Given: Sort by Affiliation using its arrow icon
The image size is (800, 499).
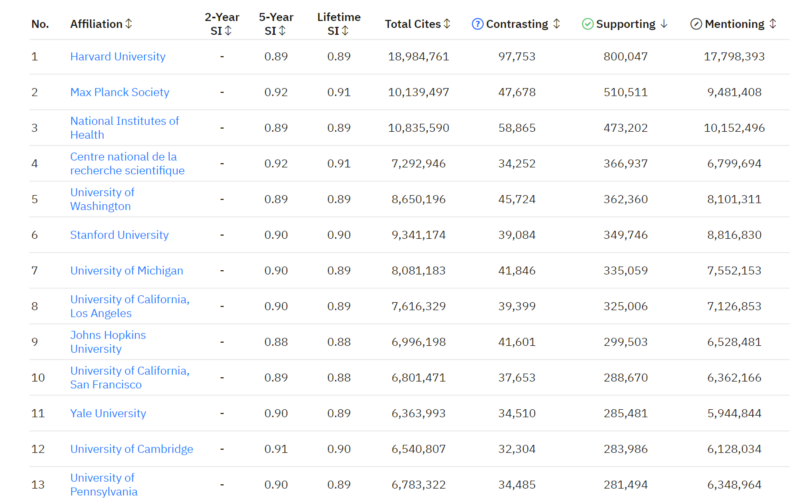Looking at the screenshot, I should coord(129,24).
